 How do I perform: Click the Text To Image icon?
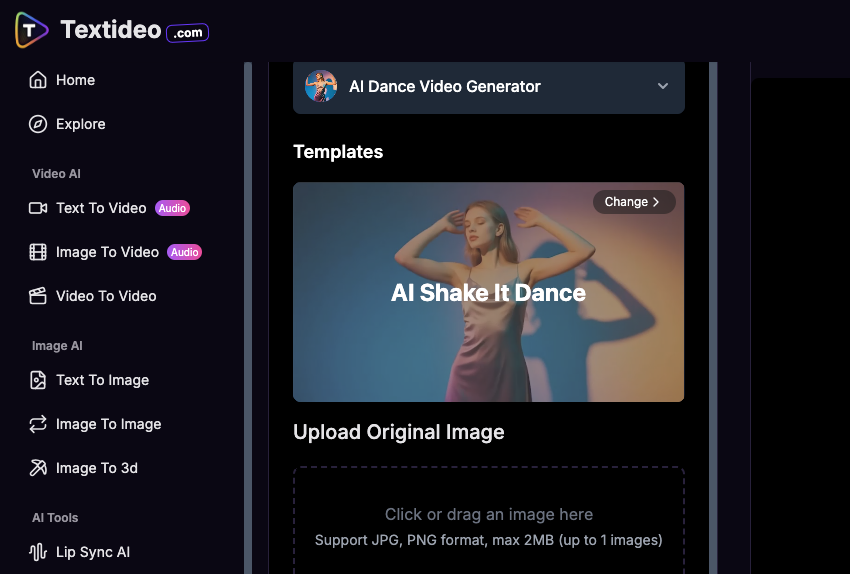coord(38,380)
